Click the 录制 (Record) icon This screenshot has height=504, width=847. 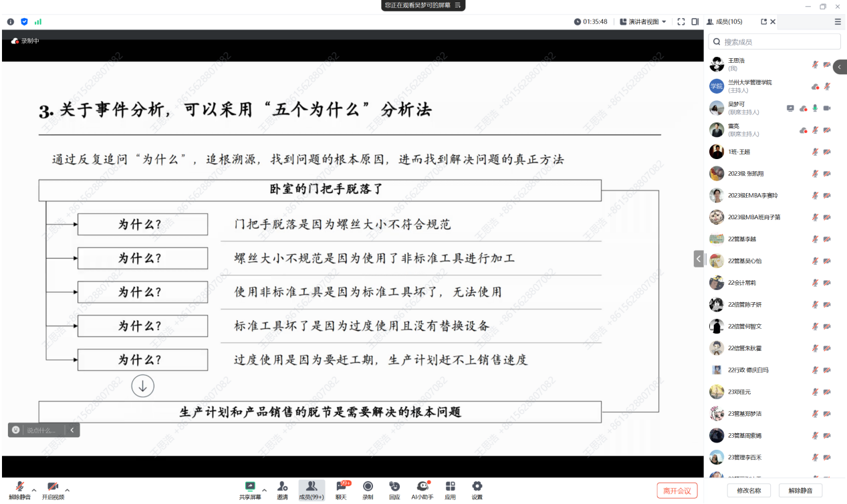coord(368,489)
